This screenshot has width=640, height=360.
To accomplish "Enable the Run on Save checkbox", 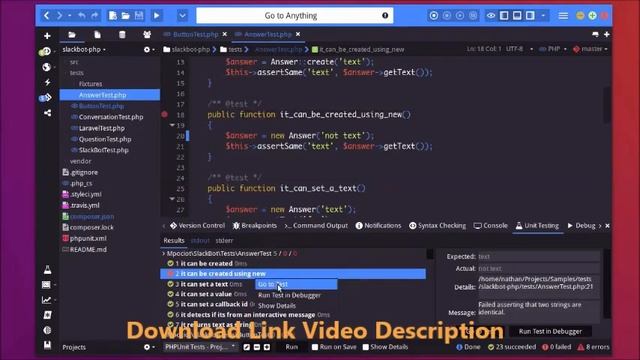I will [315, 347].
